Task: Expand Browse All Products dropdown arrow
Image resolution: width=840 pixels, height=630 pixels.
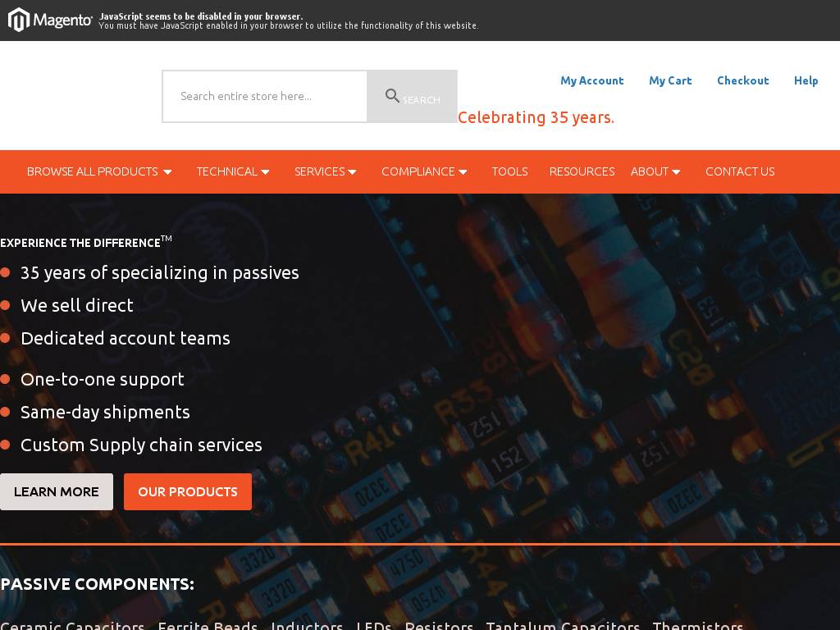Action: pos(167,172)
